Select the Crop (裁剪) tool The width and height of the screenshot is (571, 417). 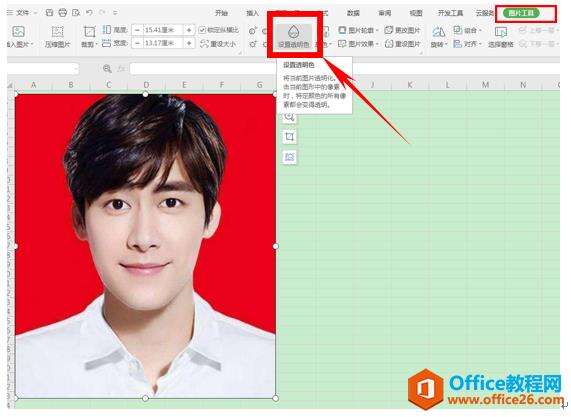coord(89,37)
